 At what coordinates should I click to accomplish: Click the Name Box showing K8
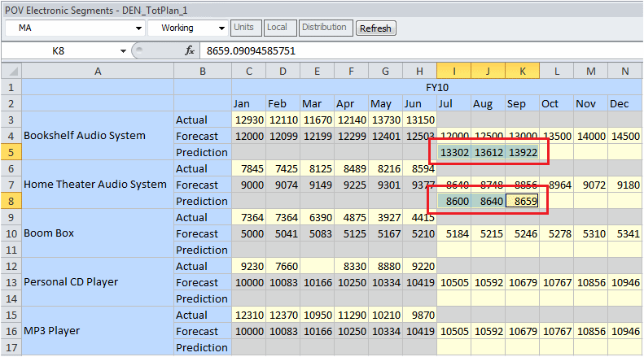[x=59, y=51]
